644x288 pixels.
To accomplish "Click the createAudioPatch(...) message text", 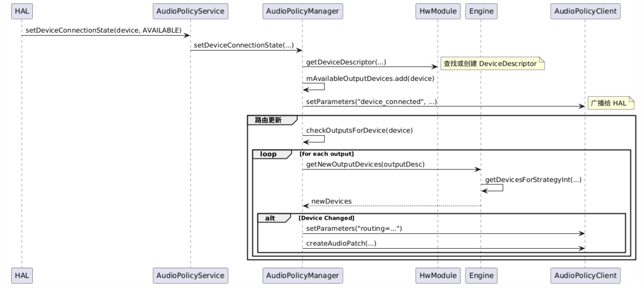I will pyautogui.click(x=341, y=243).
